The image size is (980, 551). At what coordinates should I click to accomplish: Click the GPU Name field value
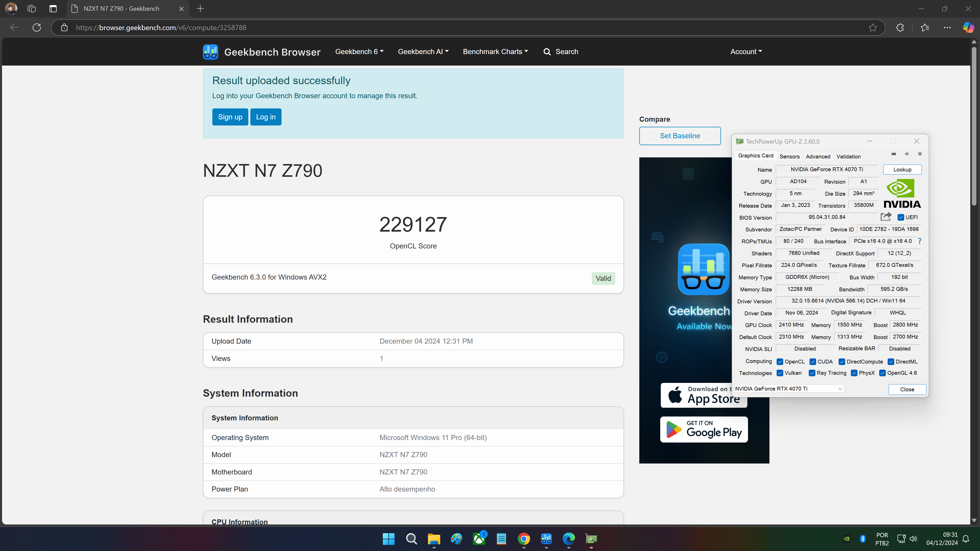[827, 169]
